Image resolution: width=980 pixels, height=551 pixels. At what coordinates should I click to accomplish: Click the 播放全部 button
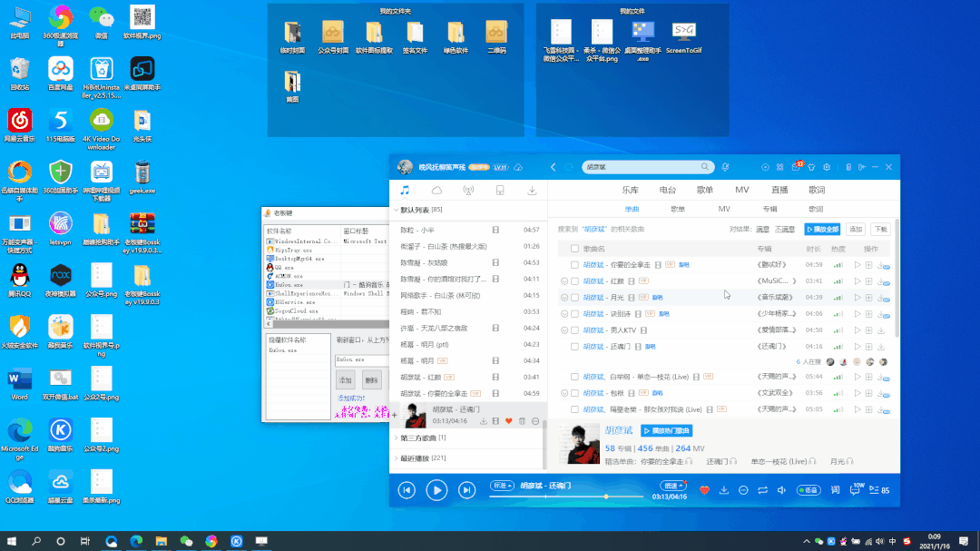(x=822, y=229)
